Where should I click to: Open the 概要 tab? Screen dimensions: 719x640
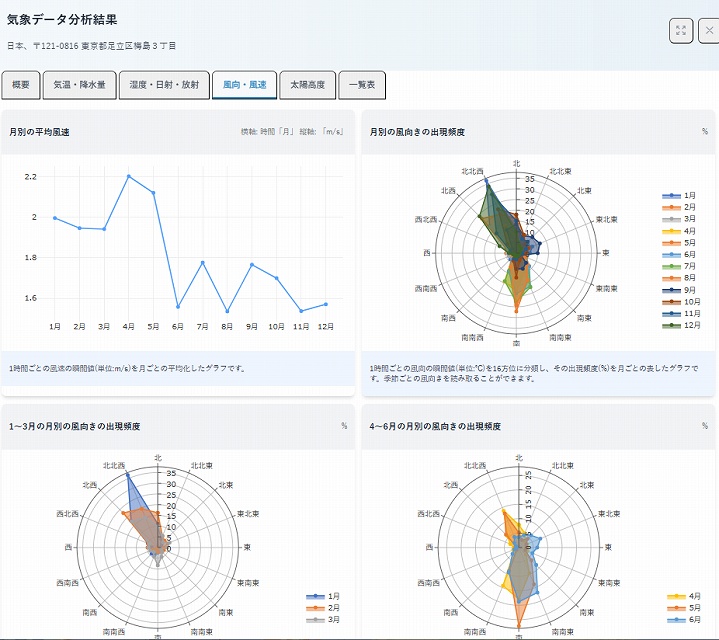click(20, 86)
